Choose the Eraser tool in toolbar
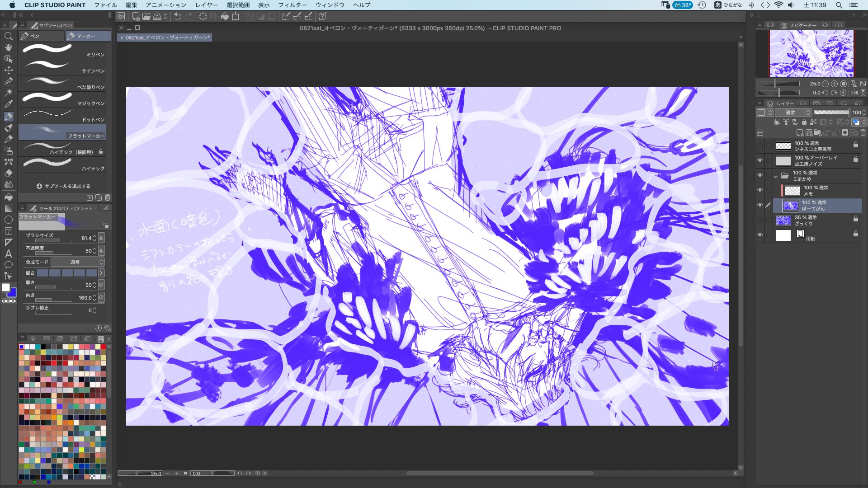Image resolution: width=868 pixels, height=488 pixels. (x=8, y=173)
